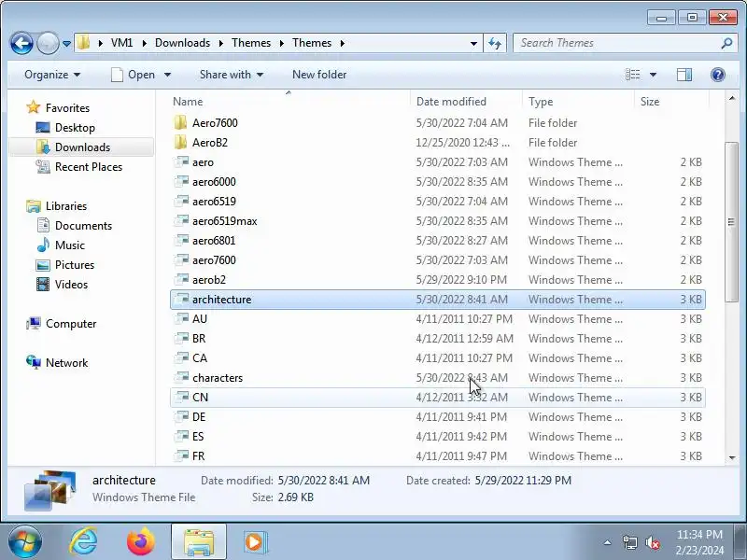Screen dimensions: 747x560
Task: Select the ES theme file
Action: (198, 436)
